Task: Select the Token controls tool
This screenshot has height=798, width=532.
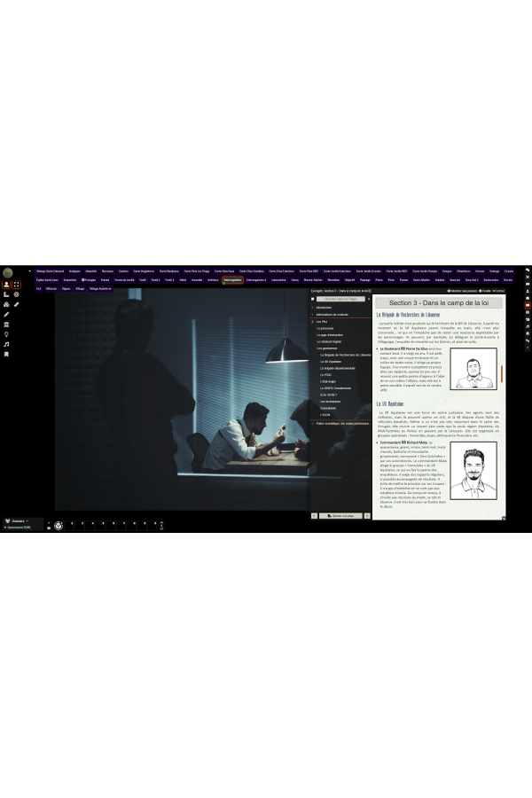Action: point(6,285)
